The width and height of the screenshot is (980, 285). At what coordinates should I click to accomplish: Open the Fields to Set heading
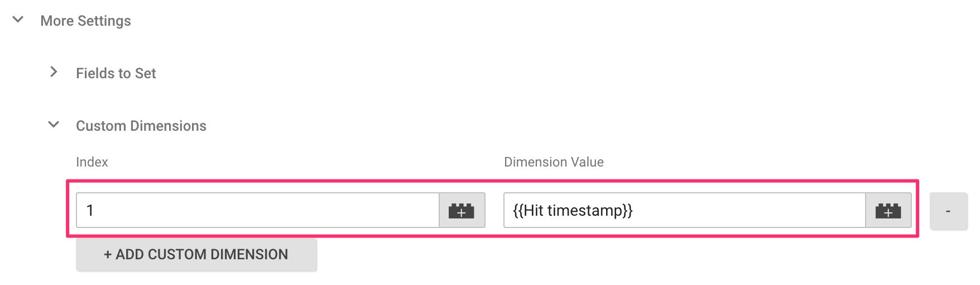point(116,73)
